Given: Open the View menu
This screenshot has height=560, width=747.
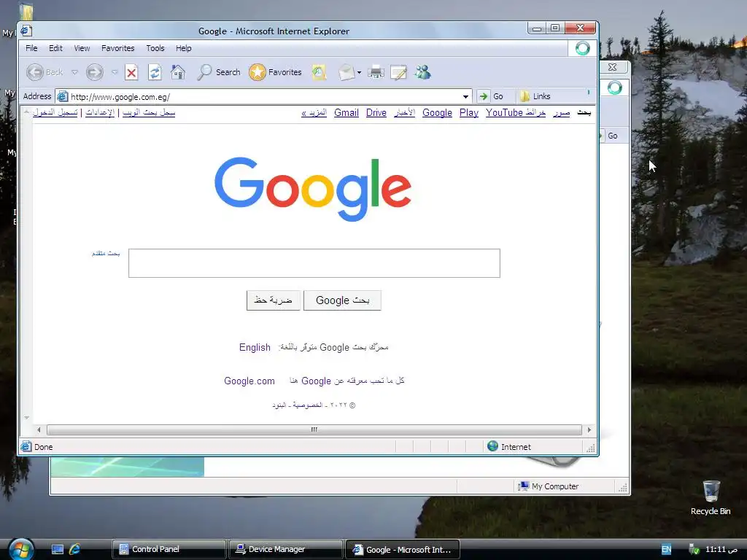Looking at the screenshot, I should [82, 48].
